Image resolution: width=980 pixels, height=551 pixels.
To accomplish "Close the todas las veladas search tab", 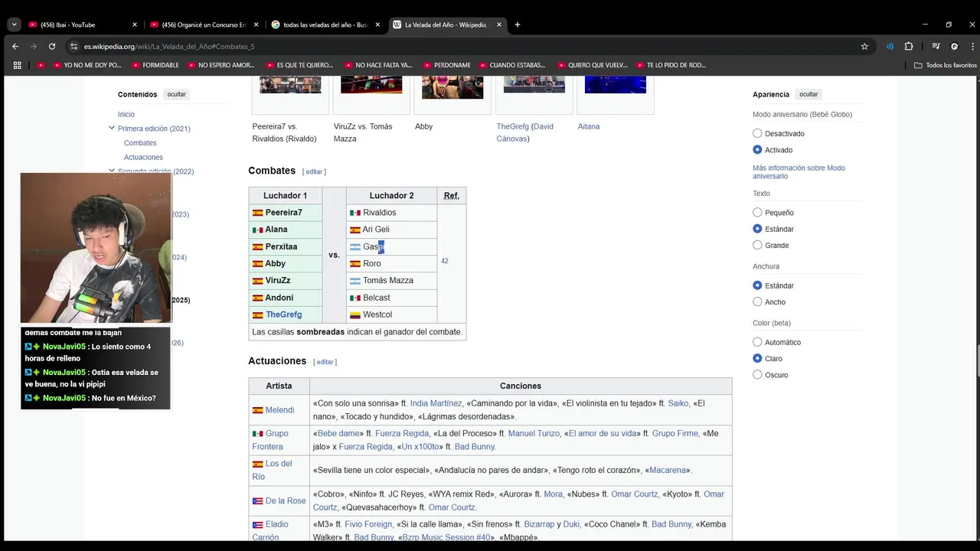I will [377, 24].
